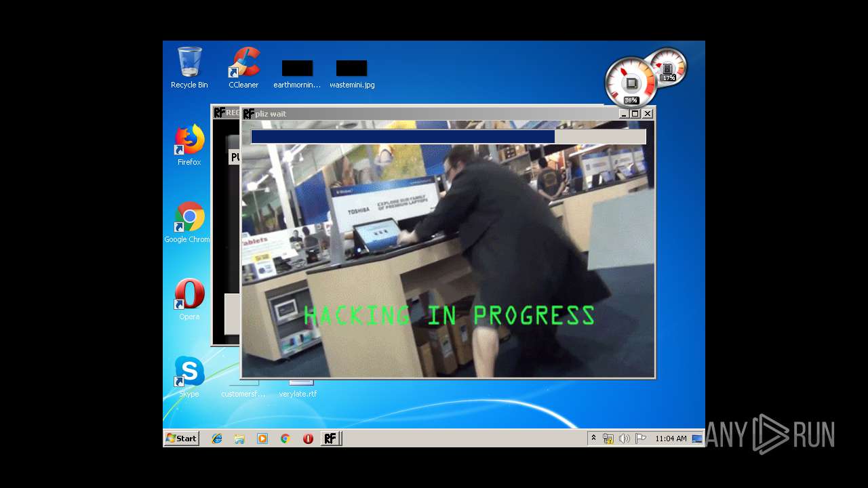Click the RF icon in pliz wait title
Image resolution: width=868 pixels, height=488 pixels.
(x=249, y=114)
